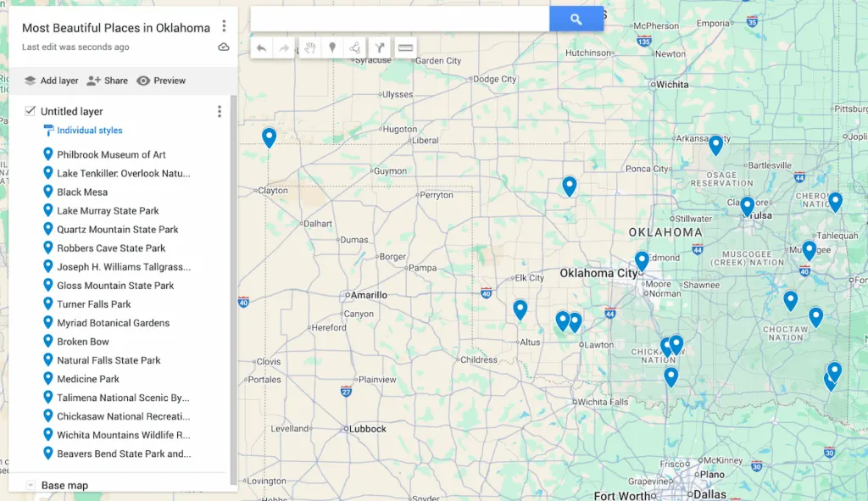
Task: Select Black Mesa in the layer list
Action: (82, 192)
